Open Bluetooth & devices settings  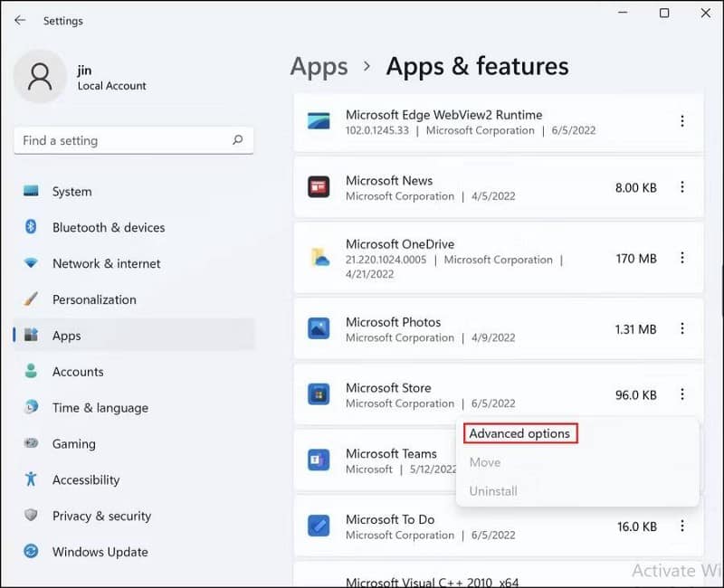[x=134, y=227]
